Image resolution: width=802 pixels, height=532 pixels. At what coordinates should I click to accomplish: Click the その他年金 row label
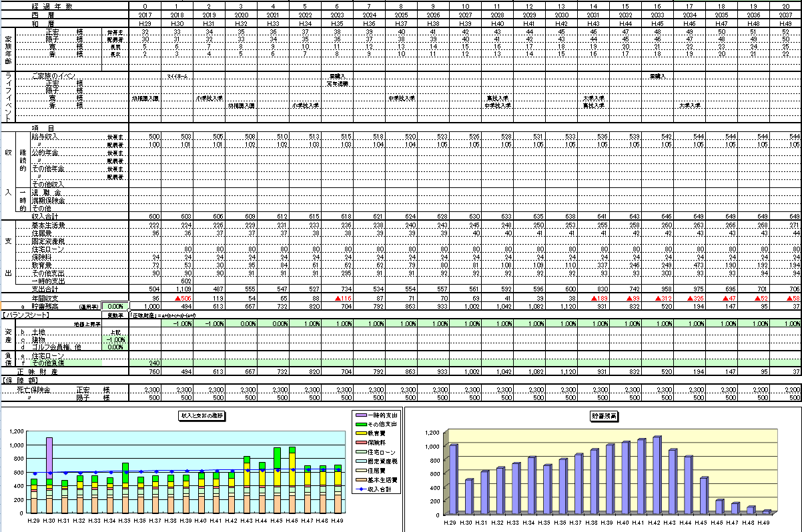(49, 169)
